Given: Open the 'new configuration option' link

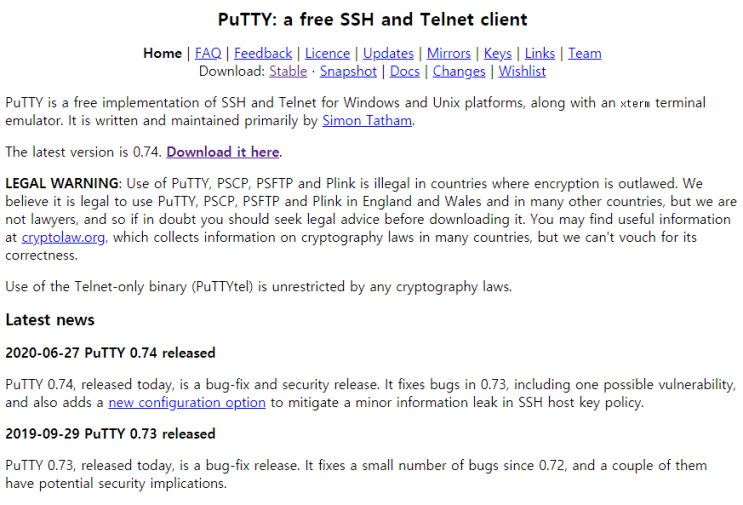Looking at the screenshot, I should coord(187,403).
